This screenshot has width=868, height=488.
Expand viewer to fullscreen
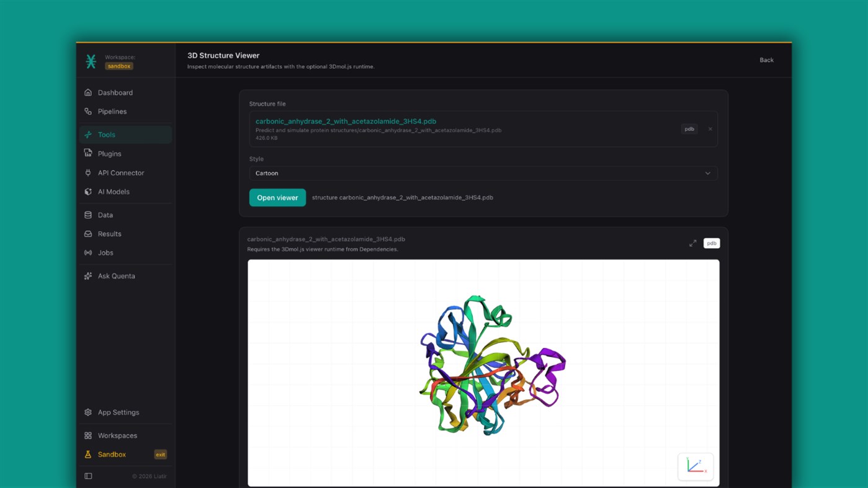[692, 244]
